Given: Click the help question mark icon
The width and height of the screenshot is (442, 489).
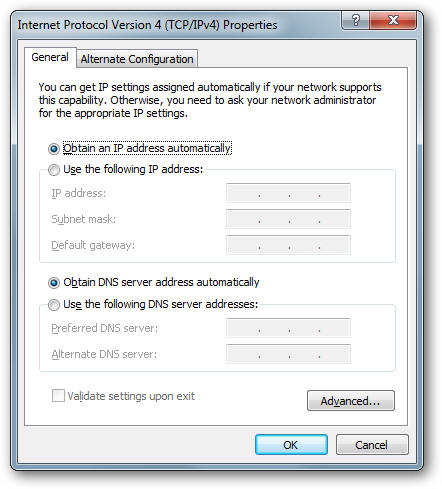Looking at the screenshot, I should 355,20.
